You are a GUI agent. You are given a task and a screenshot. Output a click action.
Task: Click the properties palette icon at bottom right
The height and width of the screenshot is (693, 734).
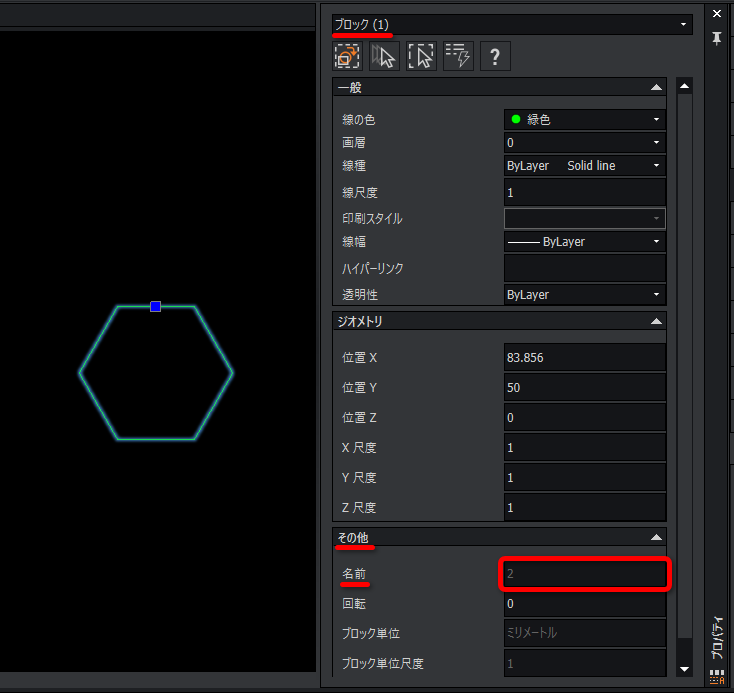click(x=717, y=677)
